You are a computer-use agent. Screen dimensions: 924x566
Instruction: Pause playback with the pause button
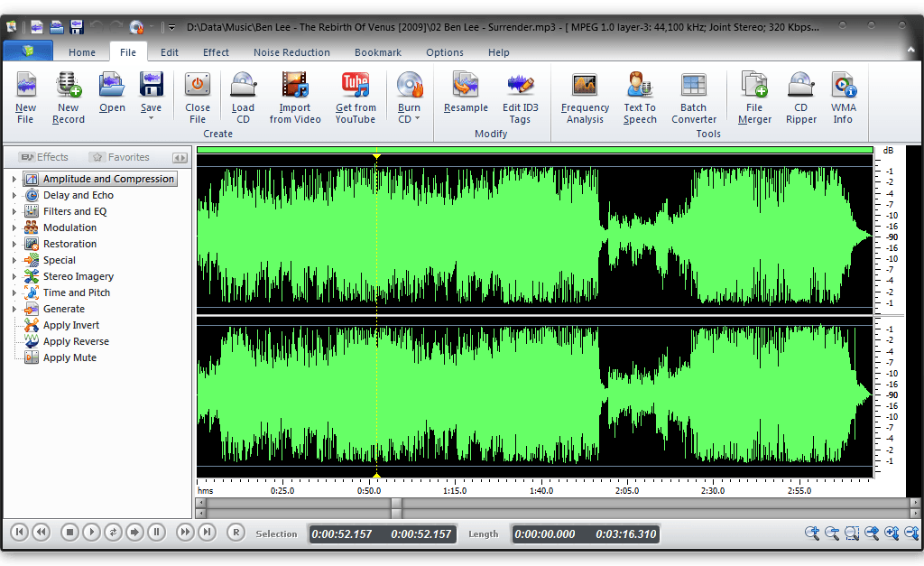(156, 533)
